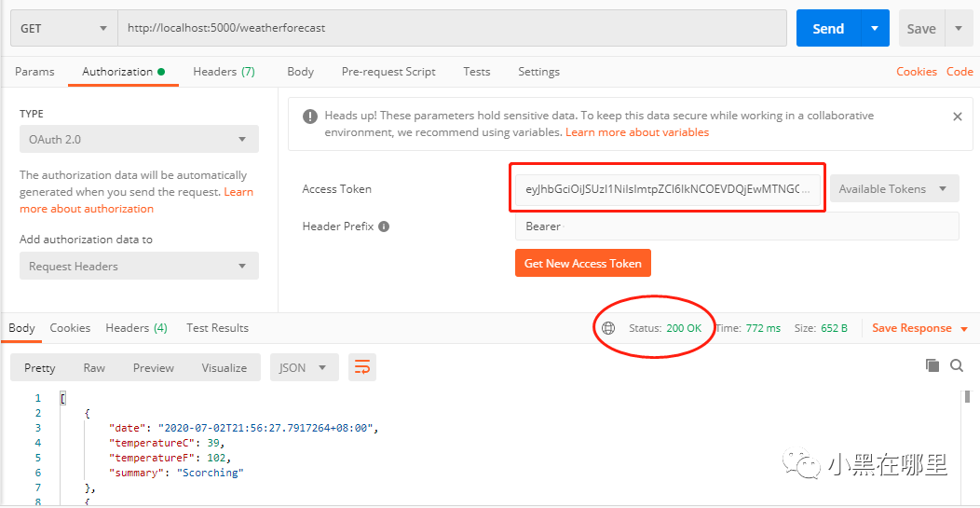
Task: Open the Send button dropdown arrow
Action: point(875,28)
